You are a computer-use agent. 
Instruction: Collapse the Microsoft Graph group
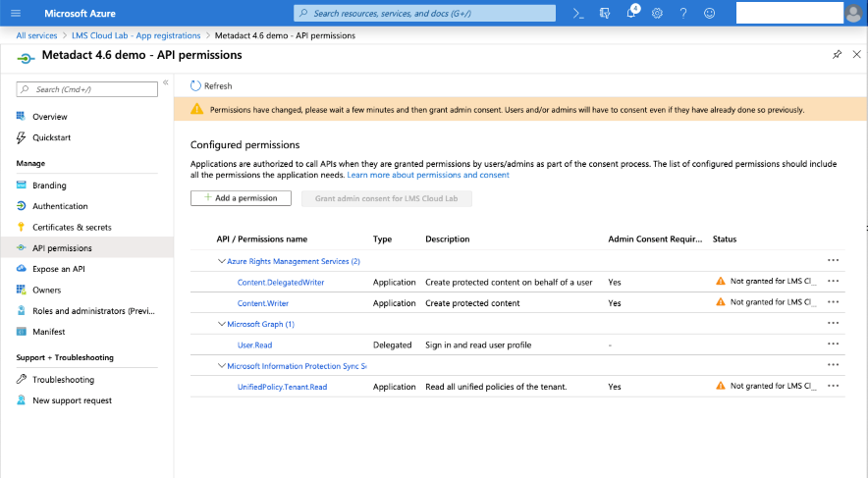(x=222, y=324)
